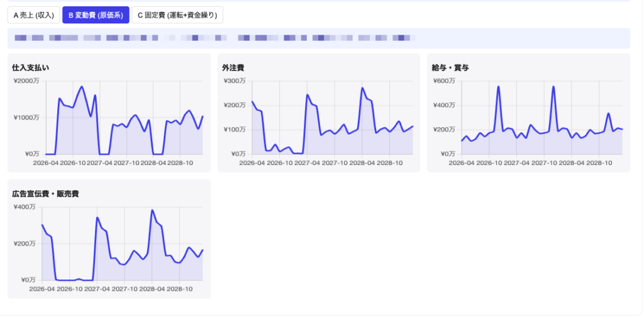Select the B 変動費 (原価系) tab
644x318 pixels.
coord(96,15)
